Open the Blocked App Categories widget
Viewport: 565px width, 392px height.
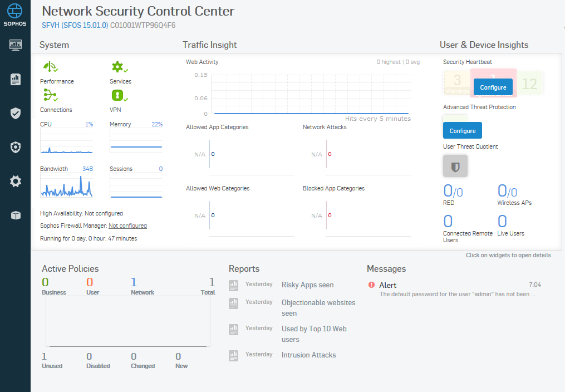357,211
